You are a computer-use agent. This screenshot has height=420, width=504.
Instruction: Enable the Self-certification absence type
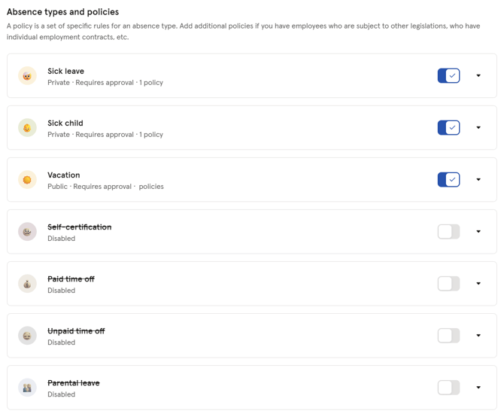click(448, 232)
